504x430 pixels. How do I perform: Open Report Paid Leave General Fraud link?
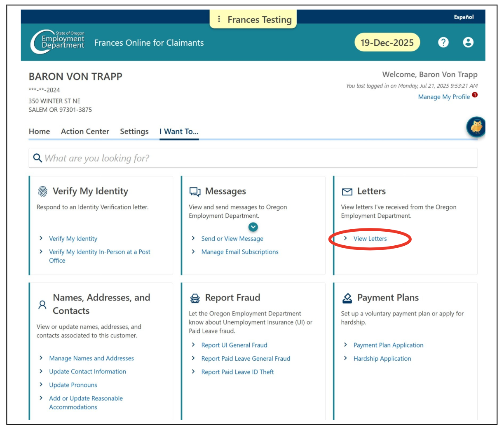(246, 359)
